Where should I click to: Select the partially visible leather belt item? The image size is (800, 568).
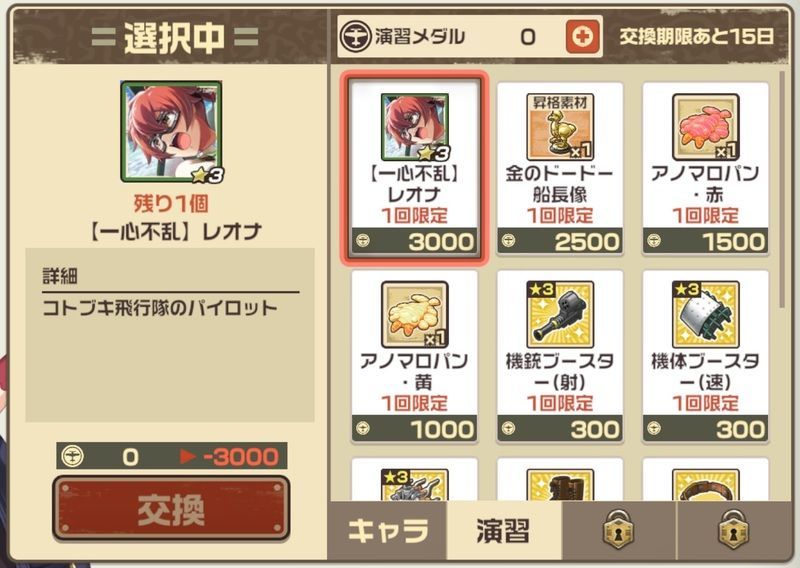pos(706,480)
